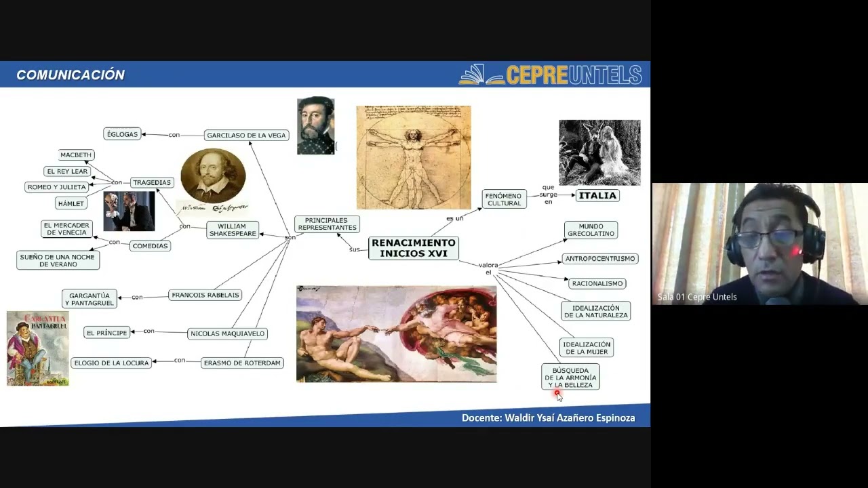Open the Vitruvian Man drawing image
Image resolution: width=868 pixels, height=488 pixels.
pyautogui.click(x=414, y=157)
